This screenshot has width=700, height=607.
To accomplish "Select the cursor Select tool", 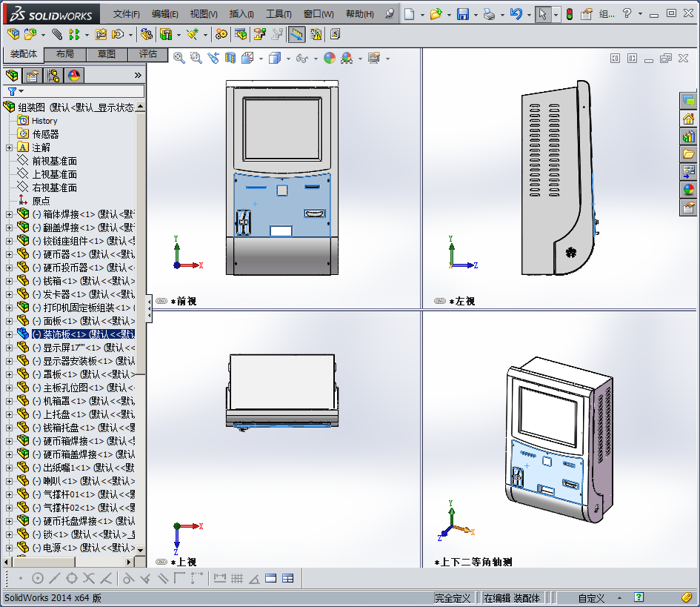I will [542, 14].
